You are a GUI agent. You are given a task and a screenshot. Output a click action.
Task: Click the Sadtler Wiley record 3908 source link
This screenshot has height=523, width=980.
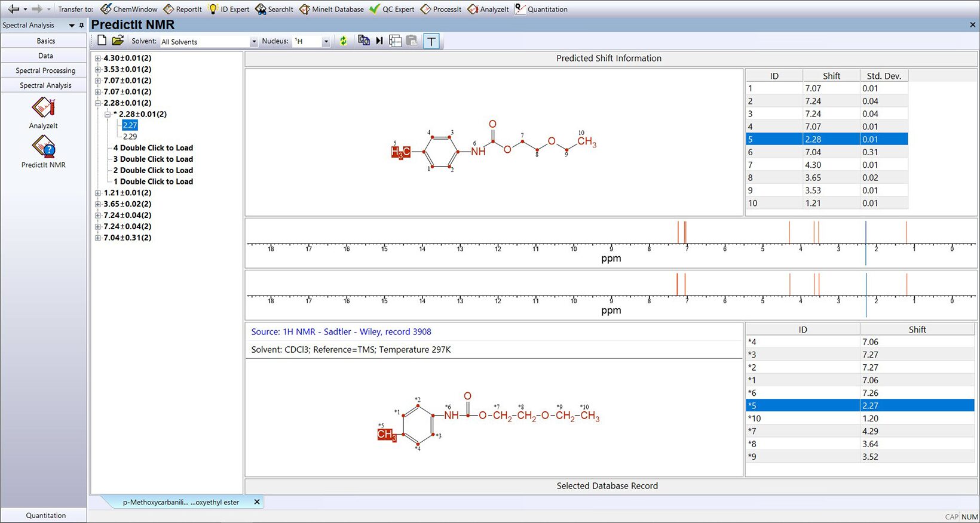341,332
